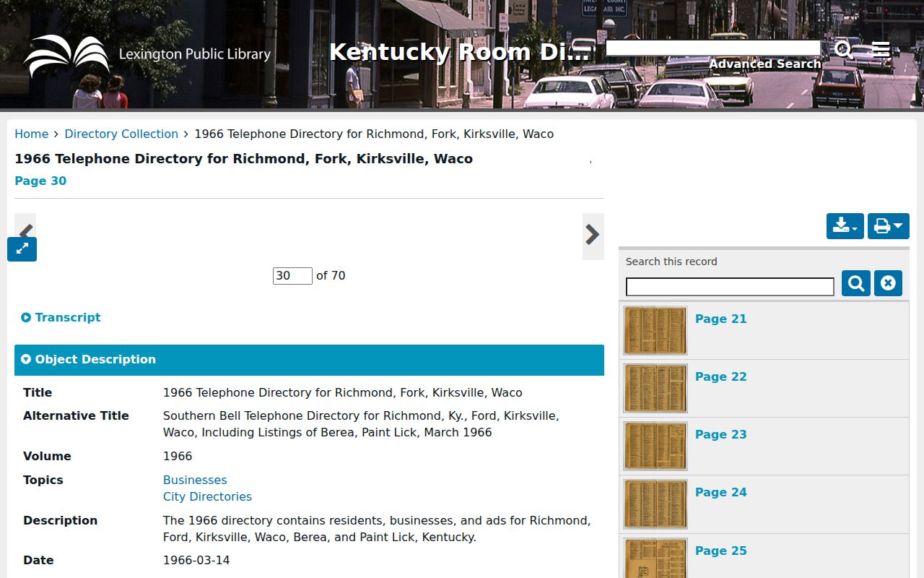Click the Search this record text field
The image size is (924, 578).
pyautogui.click(x=730, y=287)
